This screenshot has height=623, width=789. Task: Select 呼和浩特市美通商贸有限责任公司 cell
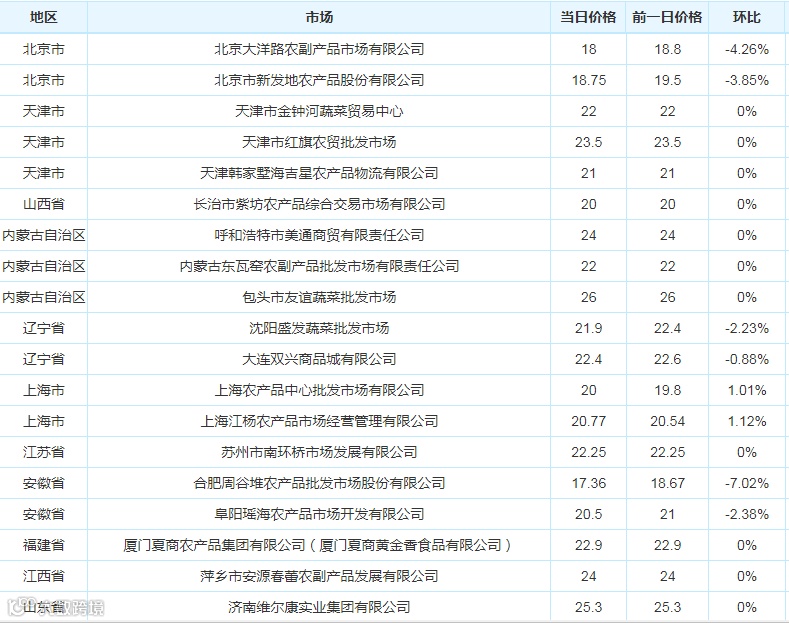319,235
